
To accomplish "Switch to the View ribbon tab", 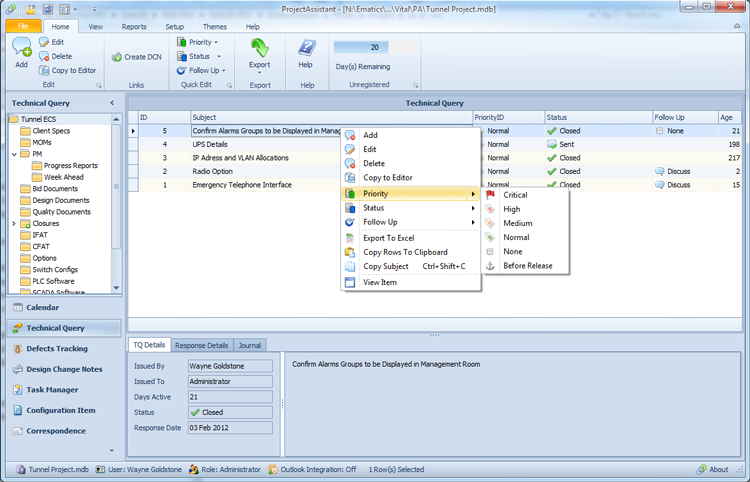I will click(x=96, y=27).
